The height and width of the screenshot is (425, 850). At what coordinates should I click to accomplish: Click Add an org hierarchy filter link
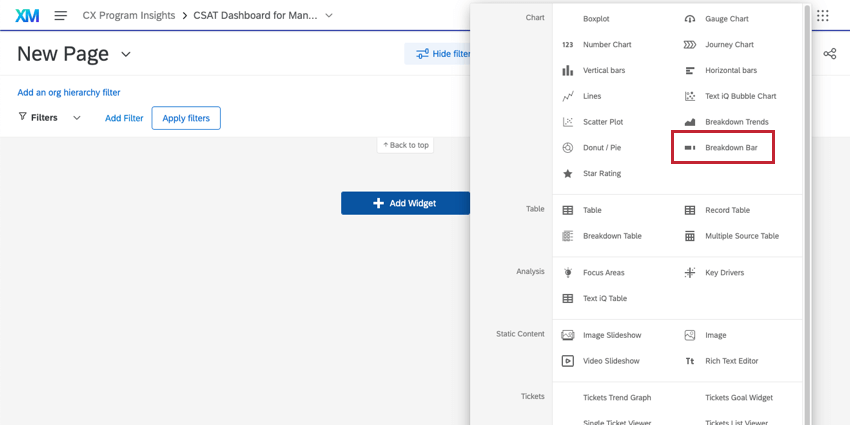tap(69, 92)
